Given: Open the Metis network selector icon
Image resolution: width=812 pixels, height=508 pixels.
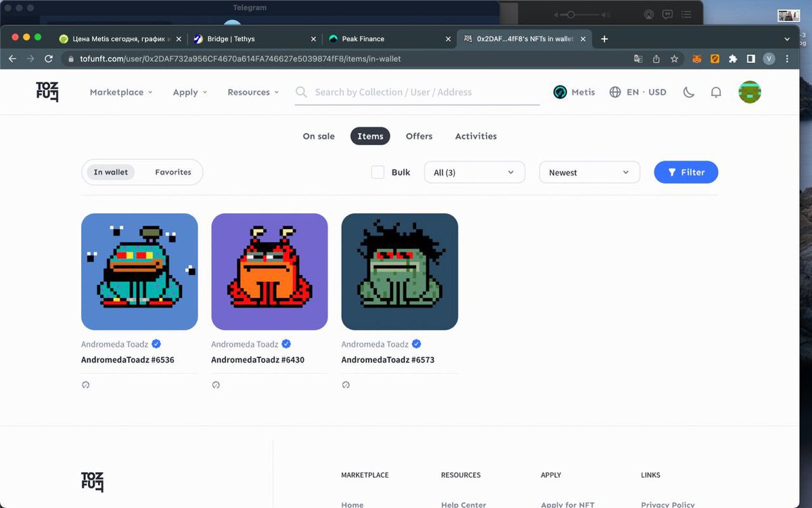Looking at the screenshot, I should [x=560, y=91].
